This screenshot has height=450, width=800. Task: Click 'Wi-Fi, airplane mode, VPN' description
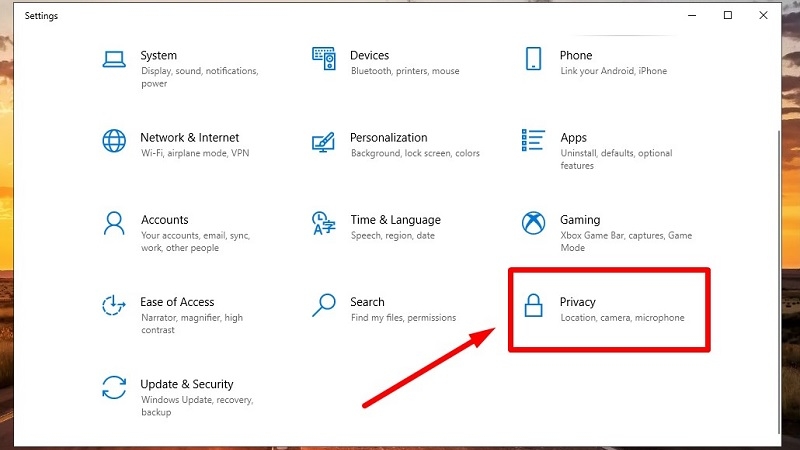(x=195, y=153)
